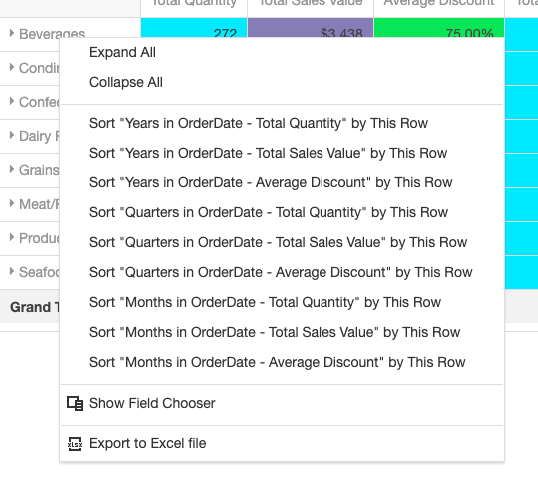Select Export to Excel file entry

click(282, 444)
